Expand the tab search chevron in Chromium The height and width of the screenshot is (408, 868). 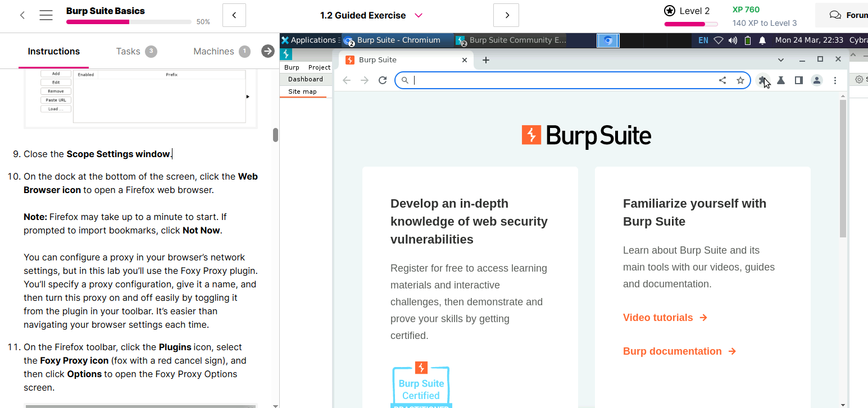(781, 59)
